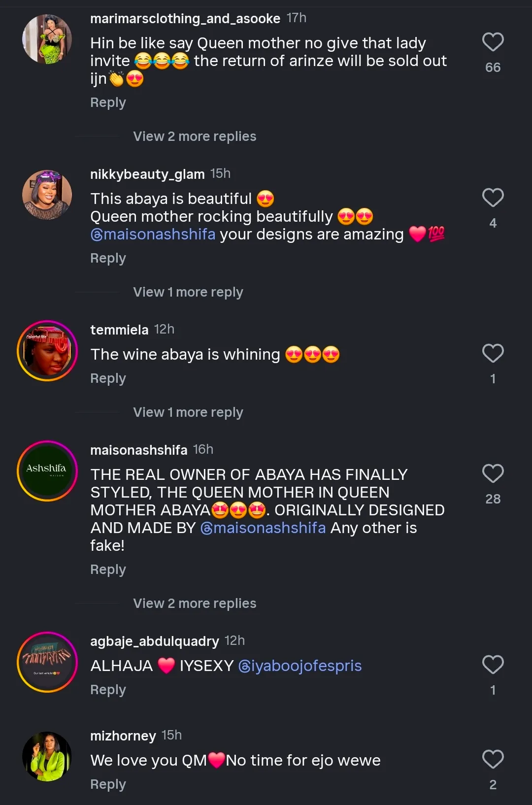Viewport: 532px width, 805px height.
Task: Expand 1 more reply under nikkybeauty_glam
Action: (188, 292)
